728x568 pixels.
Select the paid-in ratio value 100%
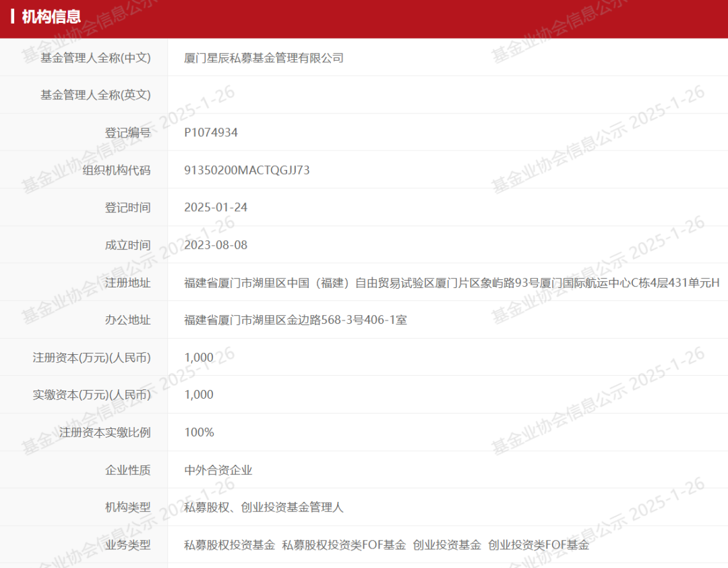199,432
